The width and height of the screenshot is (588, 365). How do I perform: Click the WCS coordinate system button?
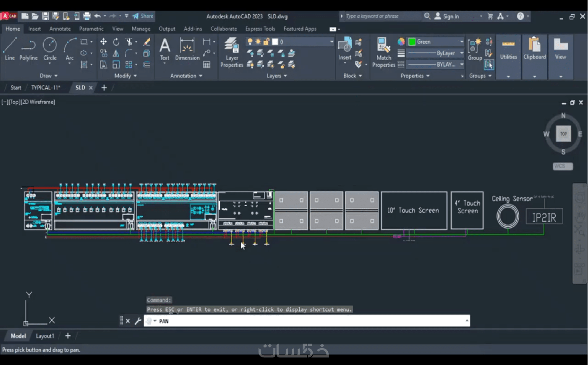(x=563, y=166)
